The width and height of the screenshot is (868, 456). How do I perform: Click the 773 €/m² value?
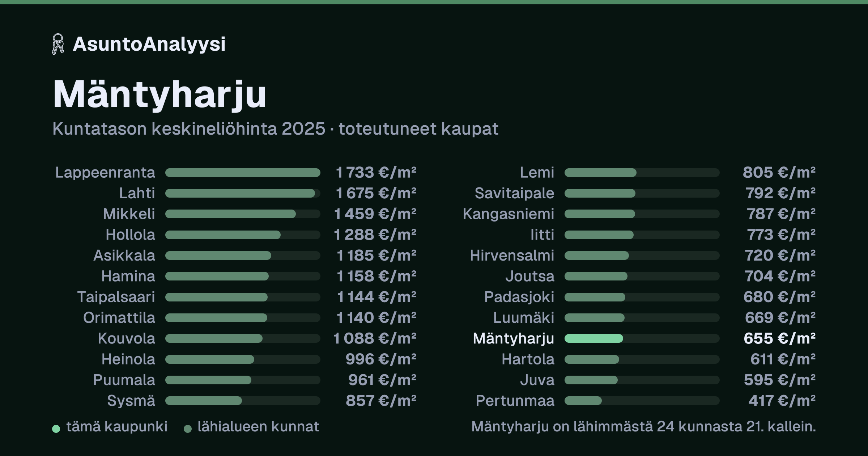click(x=782, y=235)
